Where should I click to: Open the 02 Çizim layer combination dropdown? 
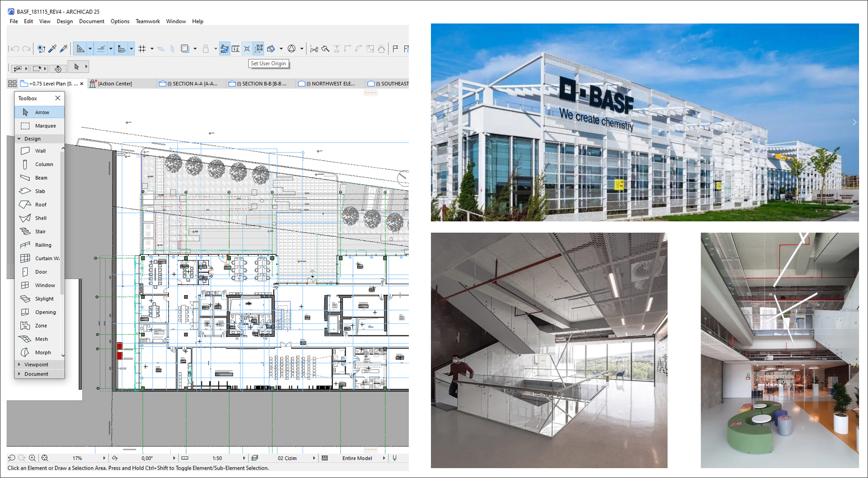click(x=314, y=458)
